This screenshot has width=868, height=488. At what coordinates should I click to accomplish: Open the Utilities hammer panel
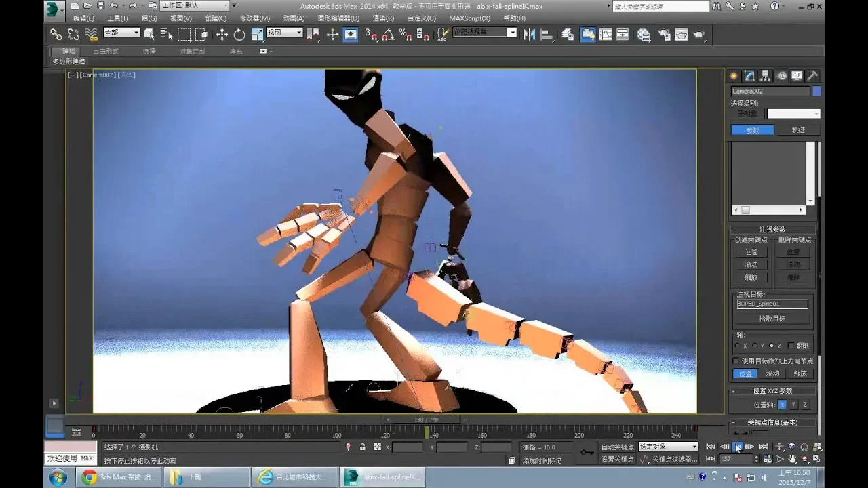point(812,76)
